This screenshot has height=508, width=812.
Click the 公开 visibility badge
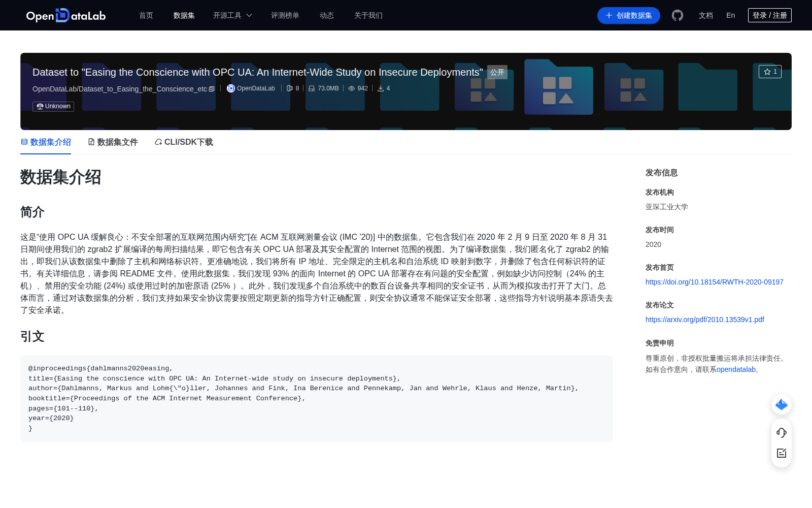(x=497, y=72)
